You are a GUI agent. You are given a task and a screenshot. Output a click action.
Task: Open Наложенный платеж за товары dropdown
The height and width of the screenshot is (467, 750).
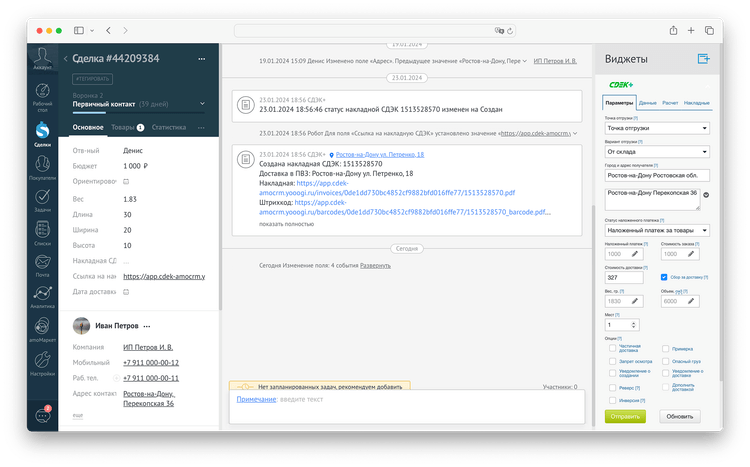coord(657,230)
